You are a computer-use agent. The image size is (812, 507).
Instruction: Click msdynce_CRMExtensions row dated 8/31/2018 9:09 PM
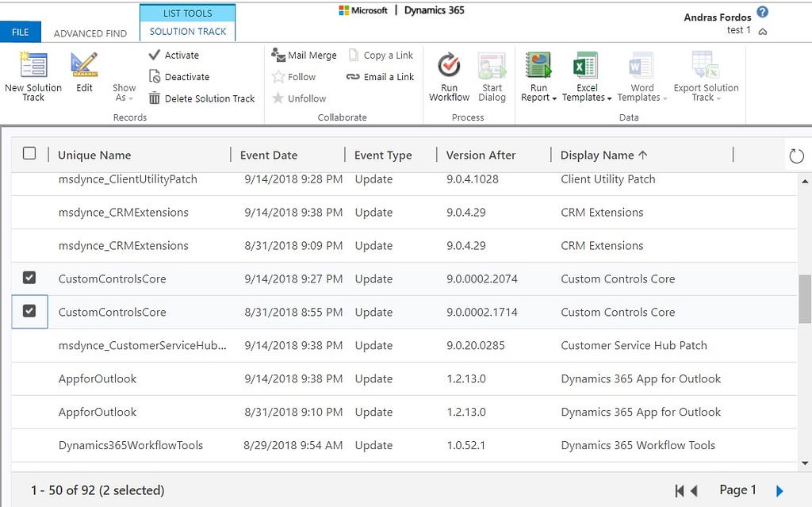click(x=404, y=246)
